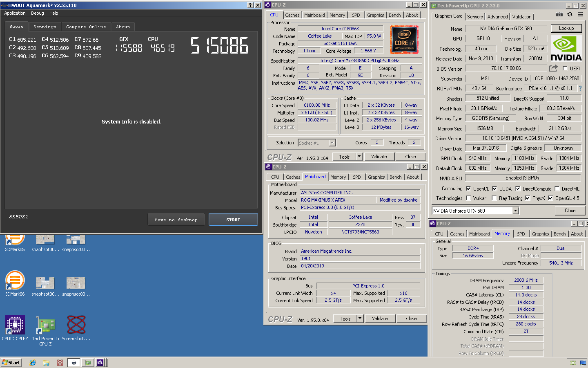The image size is (588, 368).
Task: Open Windows Explorer folder icon in taskbar
Action: (x=46, y=363)
